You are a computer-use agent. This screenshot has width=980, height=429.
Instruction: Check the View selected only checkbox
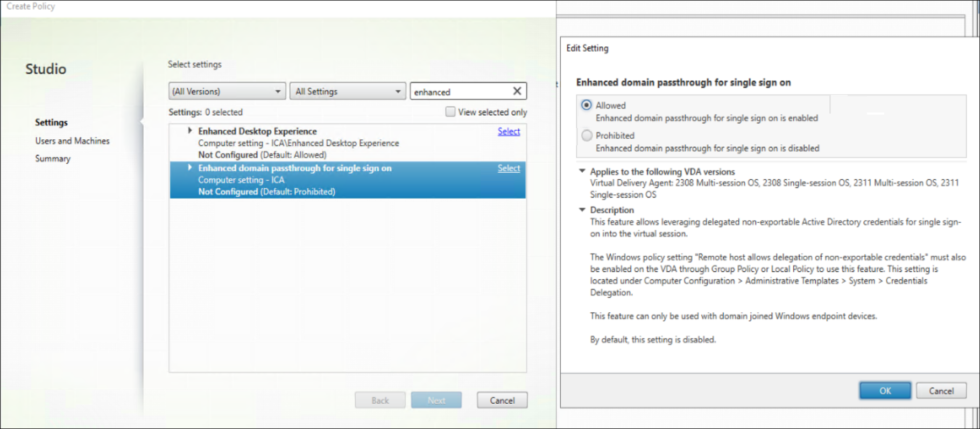pos(450,111)
